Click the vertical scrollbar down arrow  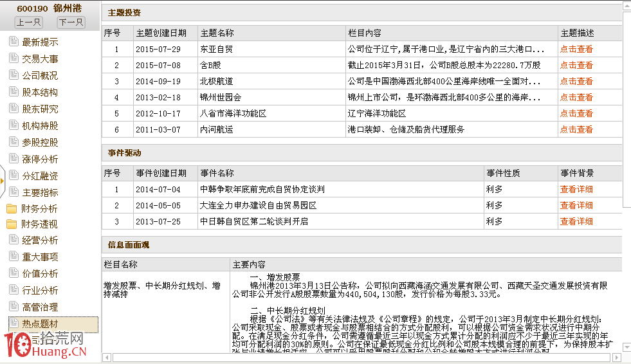pos(626,347)
